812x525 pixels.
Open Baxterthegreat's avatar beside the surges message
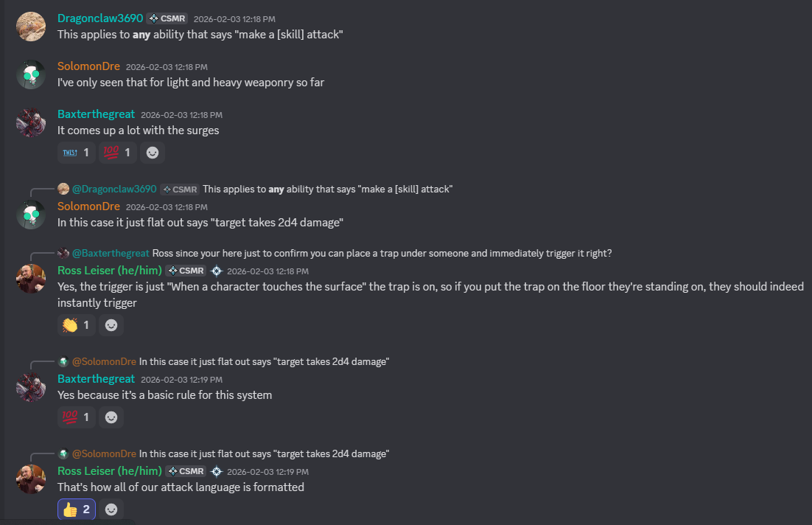pyautogui.click(x=31, y=122)
